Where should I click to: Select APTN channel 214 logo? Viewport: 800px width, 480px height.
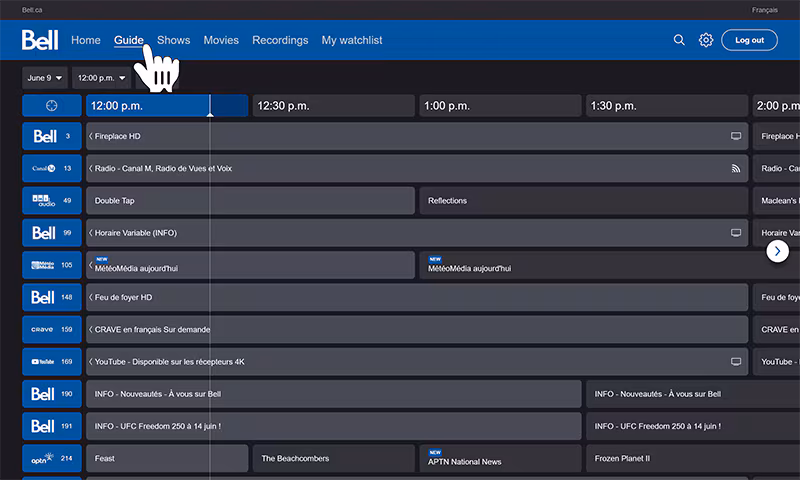click(52, 458)
